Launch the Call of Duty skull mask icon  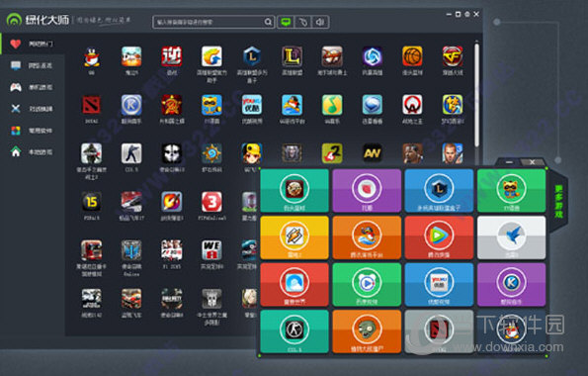tap(172, 153)
